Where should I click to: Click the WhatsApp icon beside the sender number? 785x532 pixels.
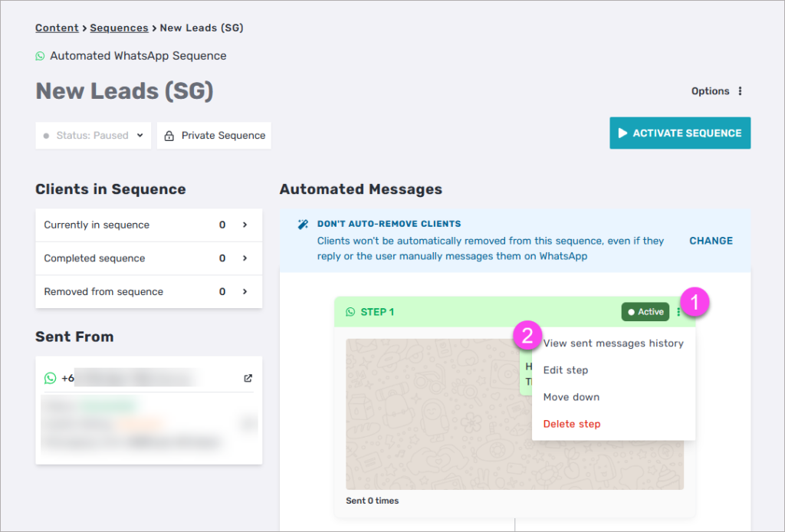point(51,378)
